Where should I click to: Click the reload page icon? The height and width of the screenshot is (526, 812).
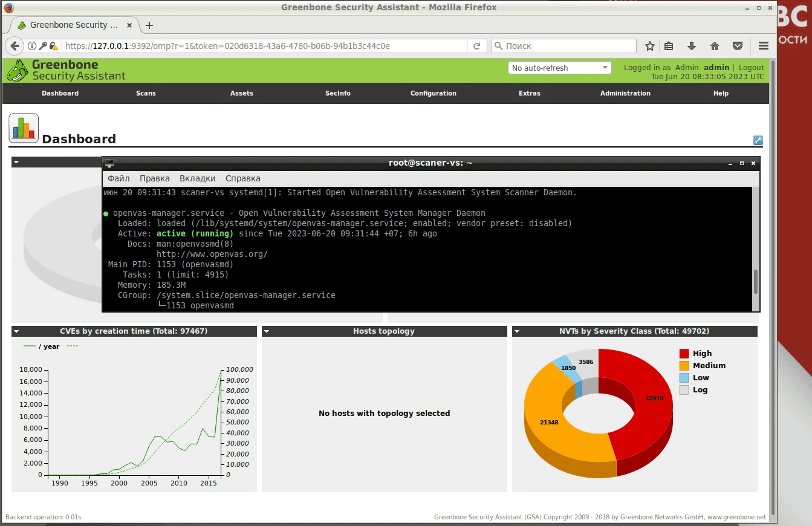click(476, 46)
